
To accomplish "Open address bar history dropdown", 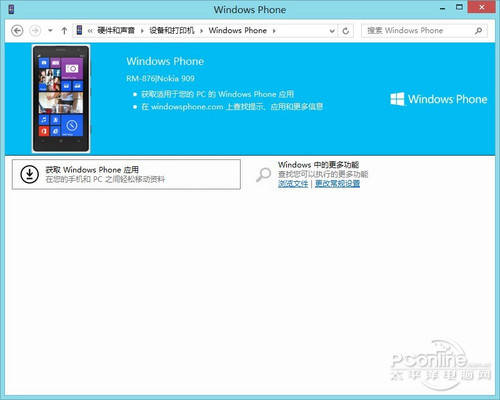I will [332, 31].
